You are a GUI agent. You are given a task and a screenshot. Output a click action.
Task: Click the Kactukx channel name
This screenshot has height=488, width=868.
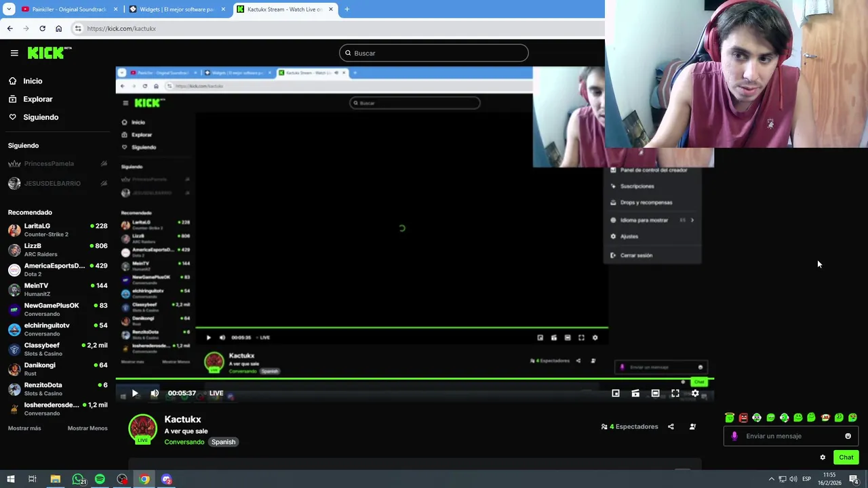pos(182,420)
